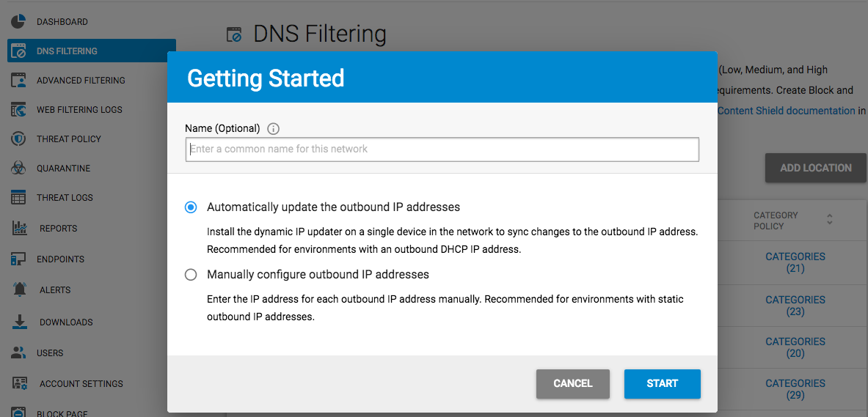Select Manually configure outbound IP addresses option

pyautogui.click(x=191, y=275)
